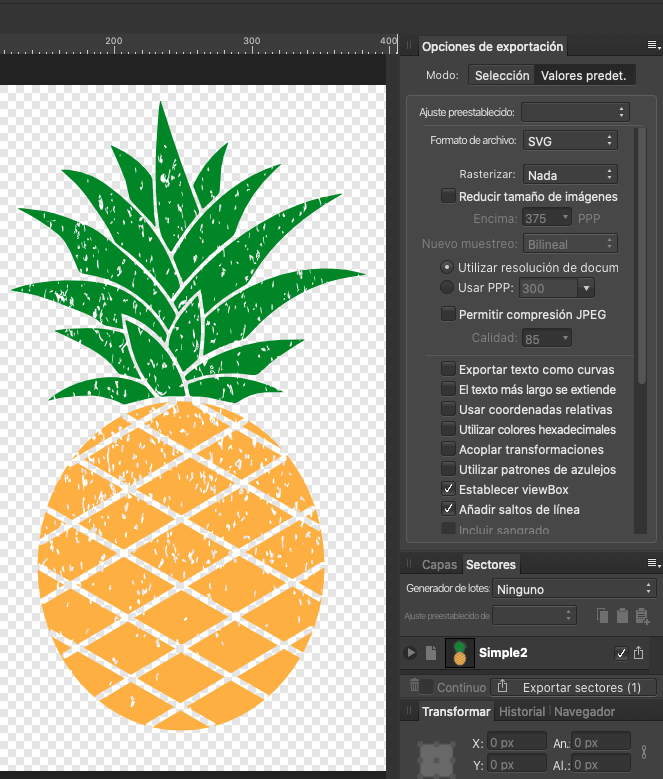Enable Utilizar patrones de azulejos

coord(448,468)
